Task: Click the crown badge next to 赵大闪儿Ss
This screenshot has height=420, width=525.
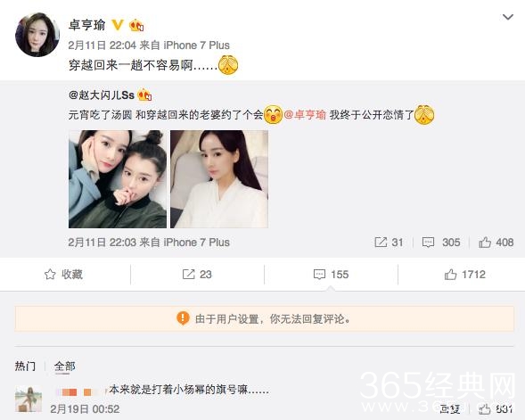Action: click(144, 95)
